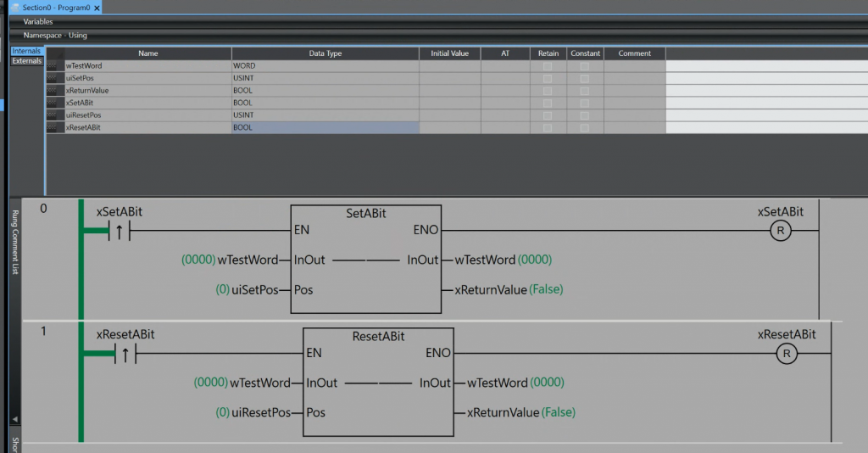Expand the Rung Comment List side panel
868x453 pixels.
point(14,242)
